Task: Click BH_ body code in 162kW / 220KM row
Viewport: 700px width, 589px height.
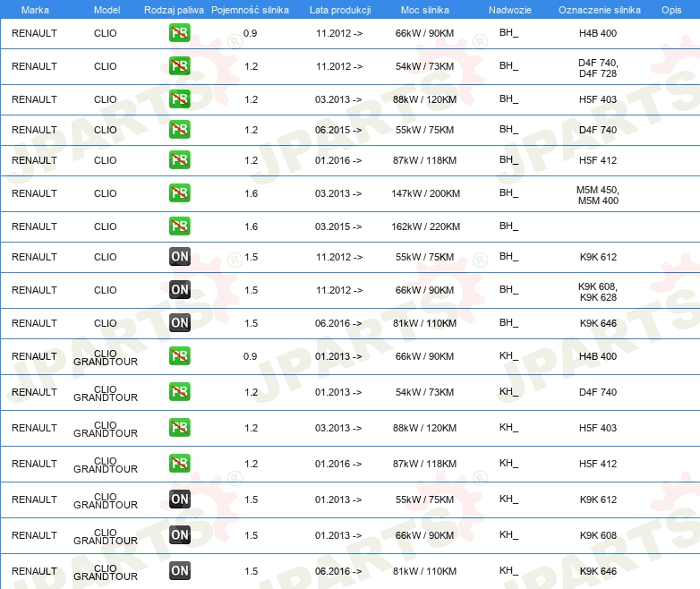Action: pos(508,226)
